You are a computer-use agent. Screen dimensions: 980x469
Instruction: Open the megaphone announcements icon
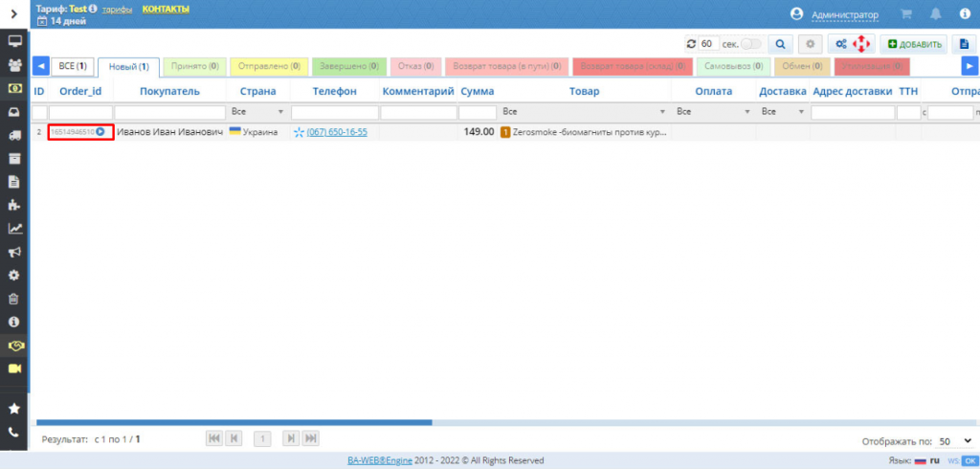pos(14,252)
